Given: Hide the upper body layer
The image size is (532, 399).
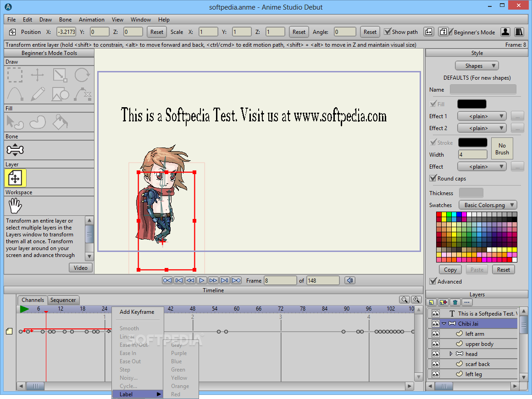Looking at the screenshot, I should click(x=435, y=344).
